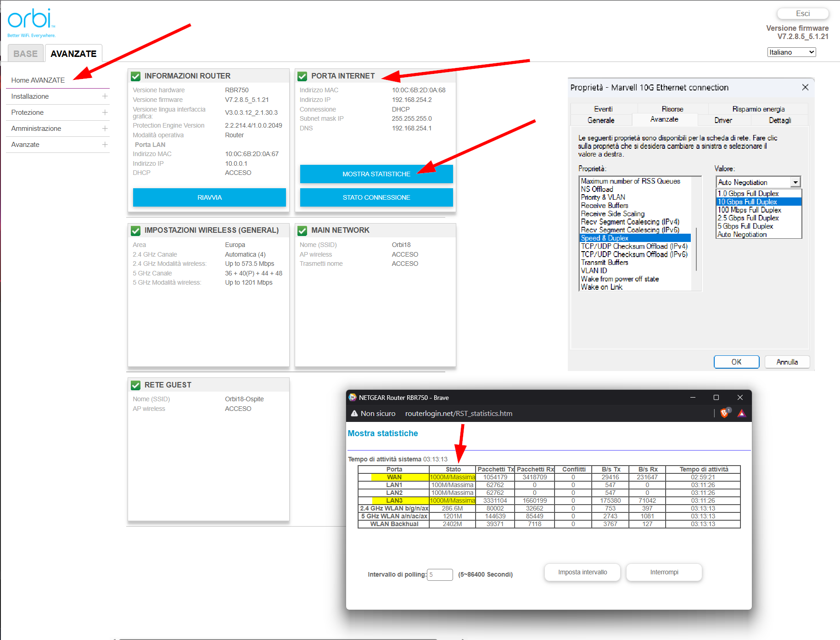Click the MOSTRA STATISTICHE button
Image resolution: width=840 pixels, height=640 pixels.
pos(376,174)
